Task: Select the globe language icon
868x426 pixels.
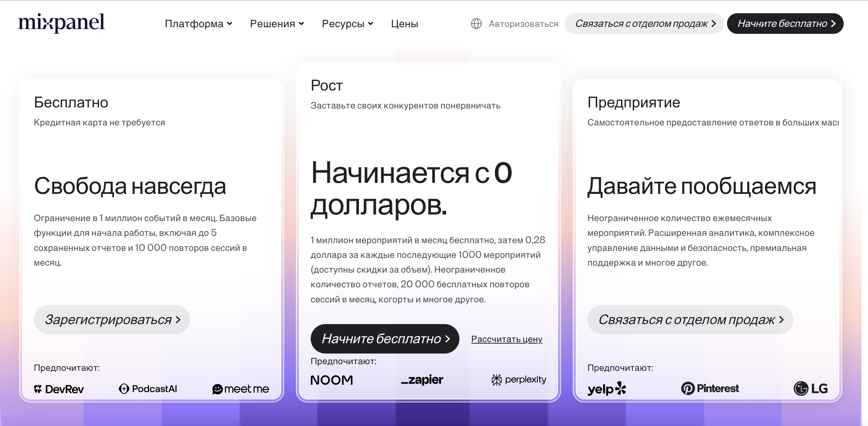Action: point(477,23)
